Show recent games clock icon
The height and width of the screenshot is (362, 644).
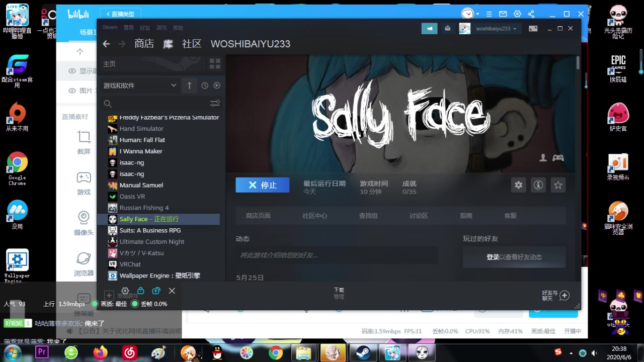(205, 85)
